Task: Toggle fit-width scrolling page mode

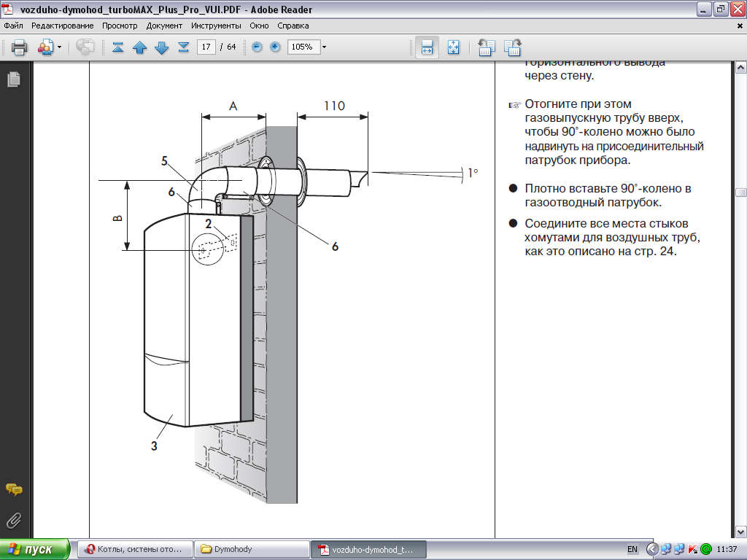Action: click(x=427, y=47)
